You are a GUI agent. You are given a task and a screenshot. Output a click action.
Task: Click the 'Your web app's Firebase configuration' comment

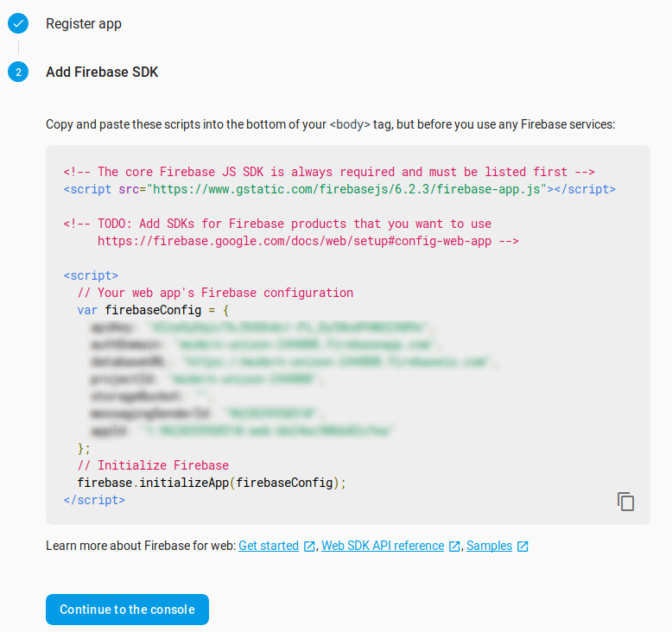pos(215,293)
